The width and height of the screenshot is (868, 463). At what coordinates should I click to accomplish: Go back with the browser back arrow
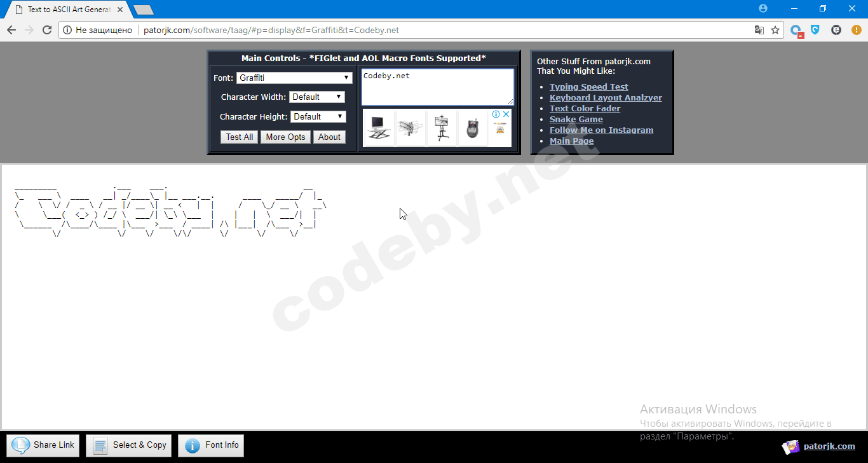point(11,30)
